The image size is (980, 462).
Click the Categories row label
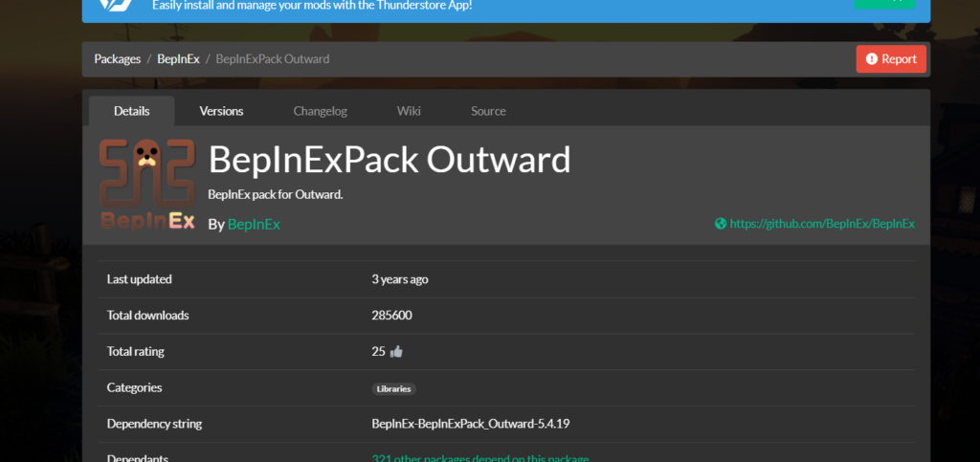tap(134, 387)
